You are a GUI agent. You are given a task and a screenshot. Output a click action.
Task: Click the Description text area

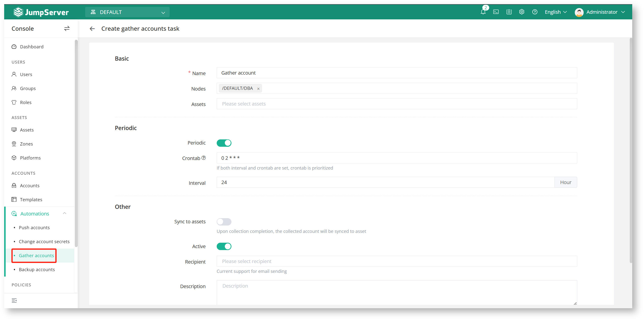pos(397,293)
